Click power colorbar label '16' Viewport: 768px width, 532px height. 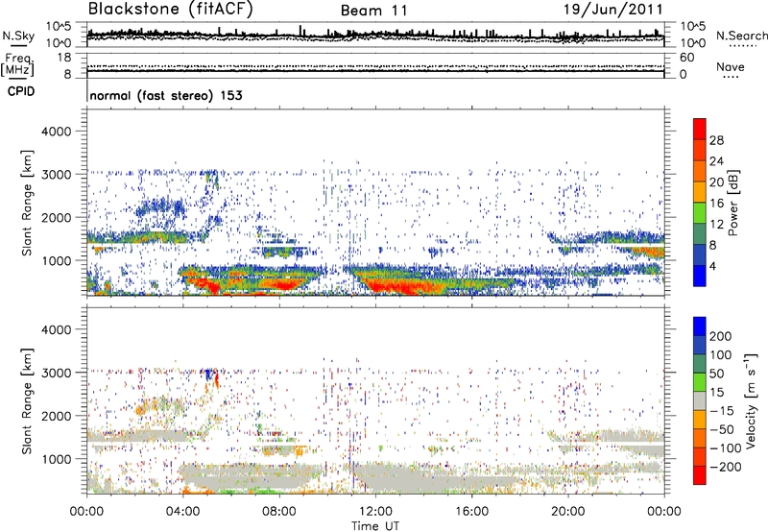point(716,204)
